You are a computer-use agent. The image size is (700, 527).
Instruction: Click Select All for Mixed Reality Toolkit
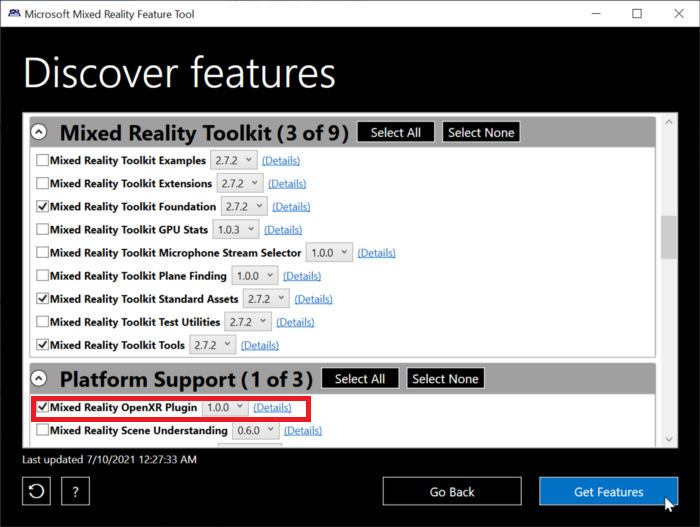pyautogui.click(x=396, y=132)
